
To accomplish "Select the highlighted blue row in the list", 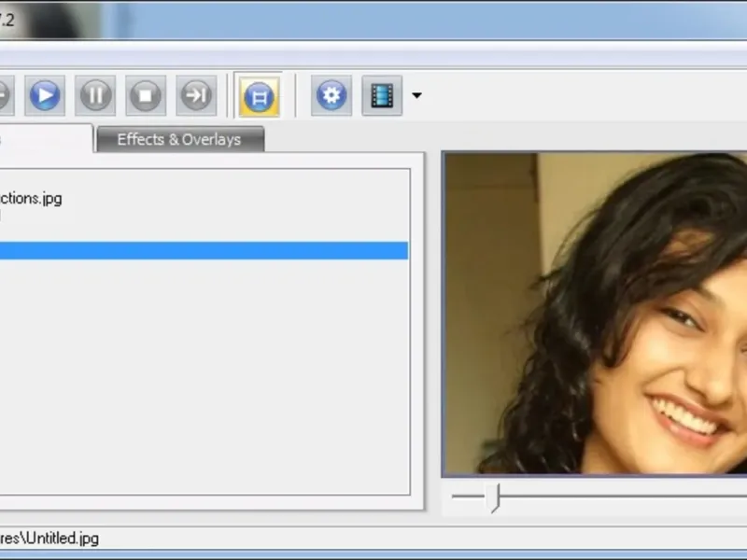I will [204, 251].
